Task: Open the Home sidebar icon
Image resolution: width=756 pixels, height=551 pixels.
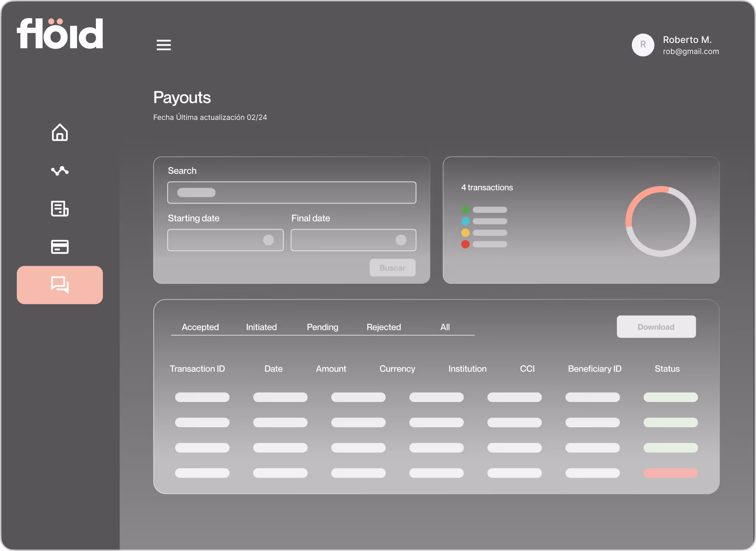Action: click(x=60, y=132)
